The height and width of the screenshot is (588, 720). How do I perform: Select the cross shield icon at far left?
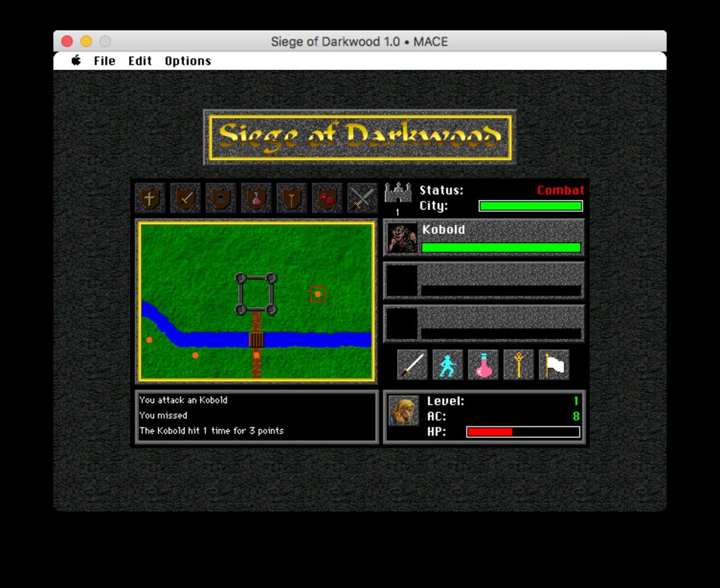click(x=150, y=198)
